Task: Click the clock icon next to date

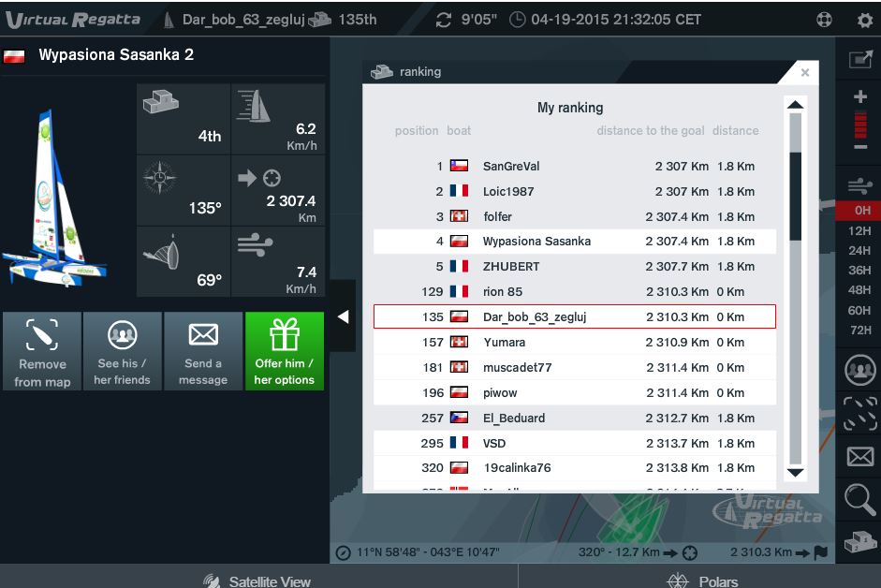Action: tap(517, 20)
